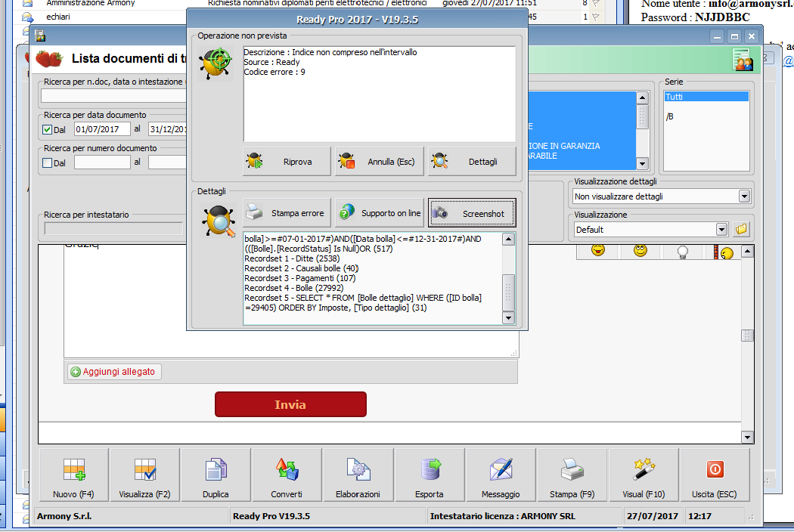
Task: Open Dettagli in the error dialog
Action: (472, 162)
